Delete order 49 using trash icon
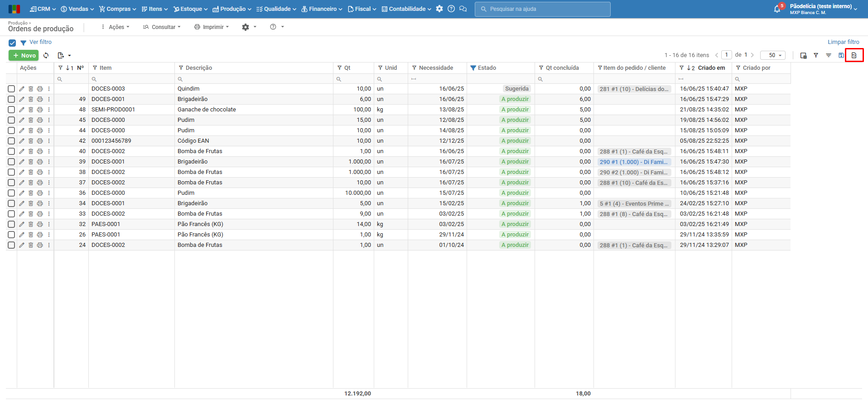This screenshot has width=868, height=400. (31, 99)
